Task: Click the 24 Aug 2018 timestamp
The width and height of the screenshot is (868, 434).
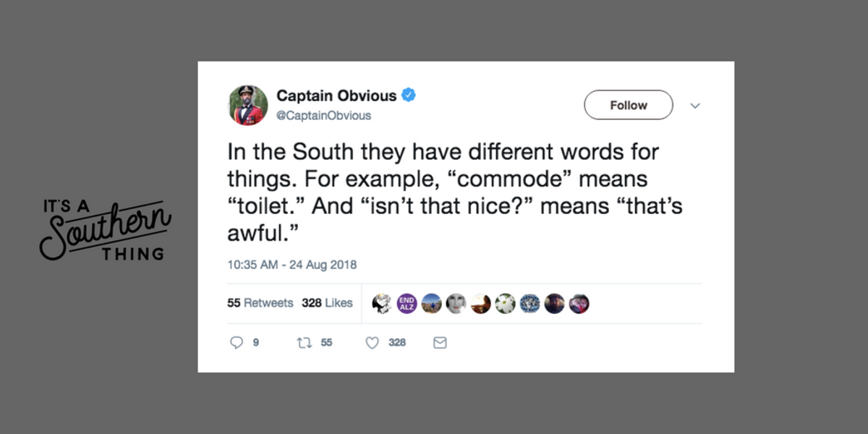Action: click(x=292, y=265)
